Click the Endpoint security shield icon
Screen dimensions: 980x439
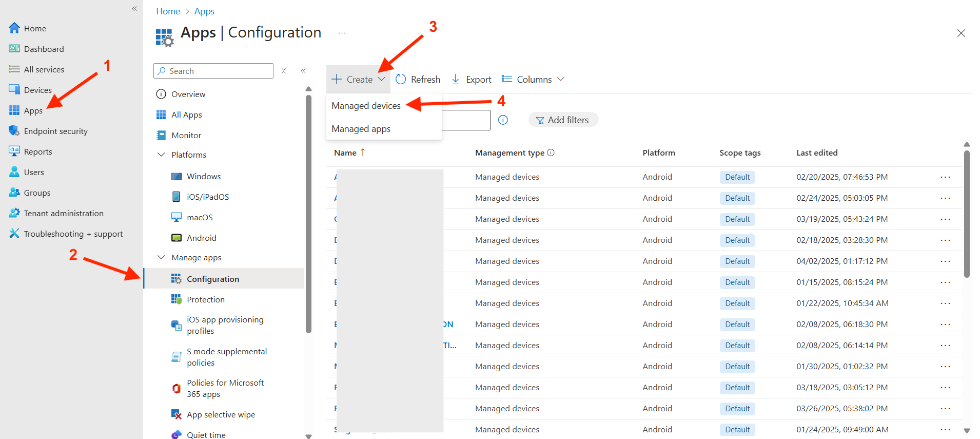point(14,130)
